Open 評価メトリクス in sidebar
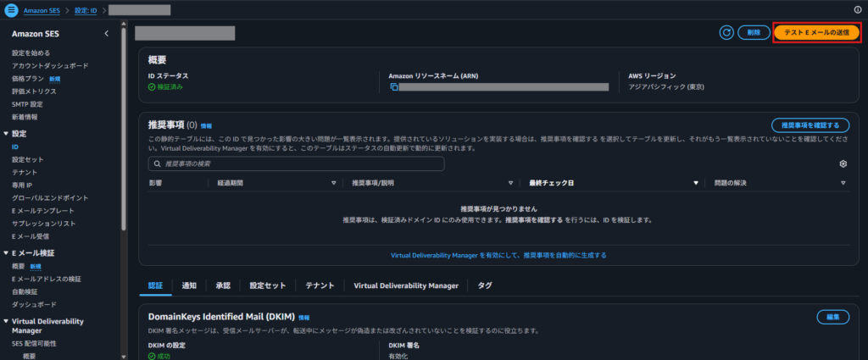Image resolution: width=868 pixels, height=360 pixels. point(34,91)
